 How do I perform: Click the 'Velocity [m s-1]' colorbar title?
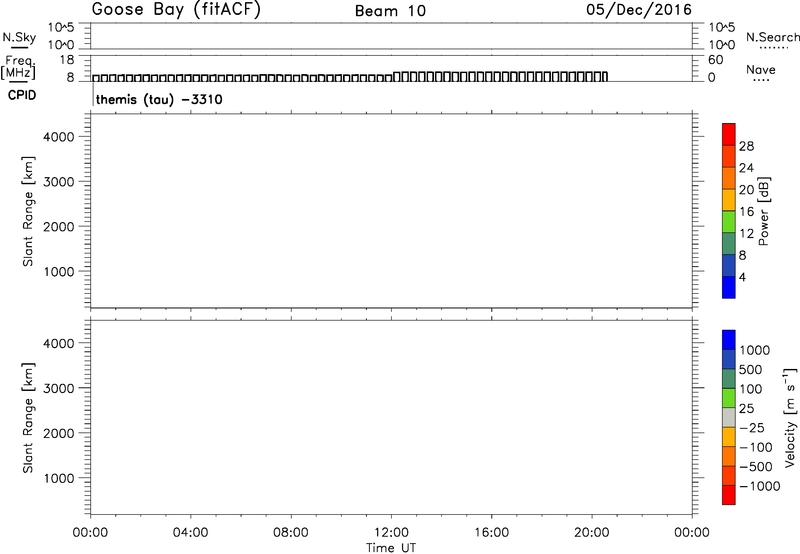790,417
